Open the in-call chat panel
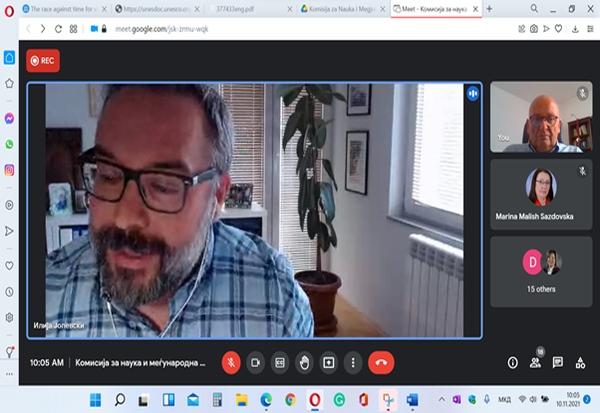Screen dimensions: 600x413 (558, 362)
